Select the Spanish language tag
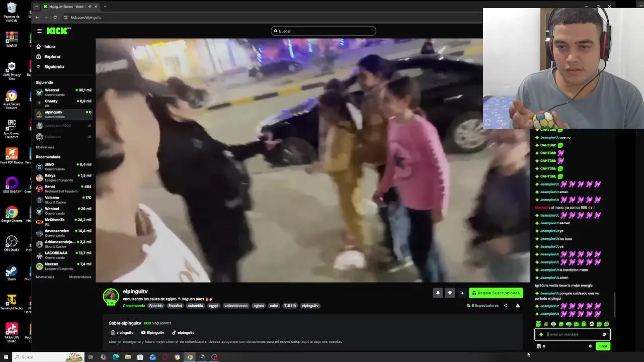The width and height of the screenshot is (644, 362). [x=155, y=306]
